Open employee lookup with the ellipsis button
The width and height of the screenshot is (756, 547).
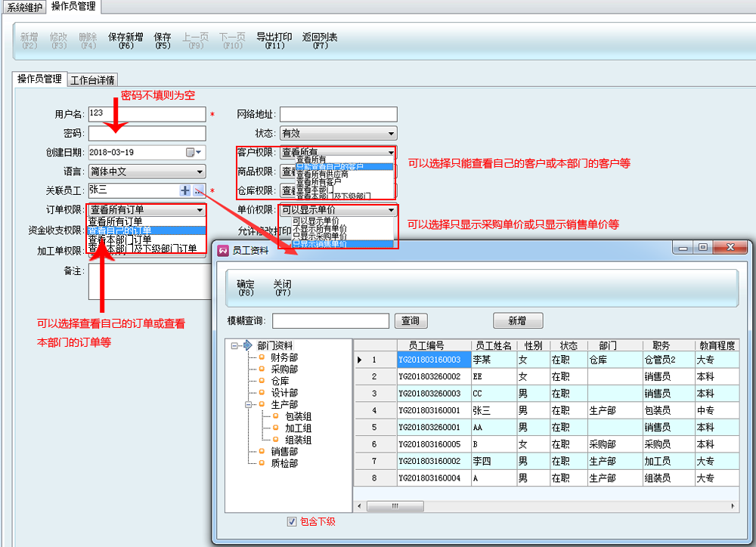click(199, 191)
